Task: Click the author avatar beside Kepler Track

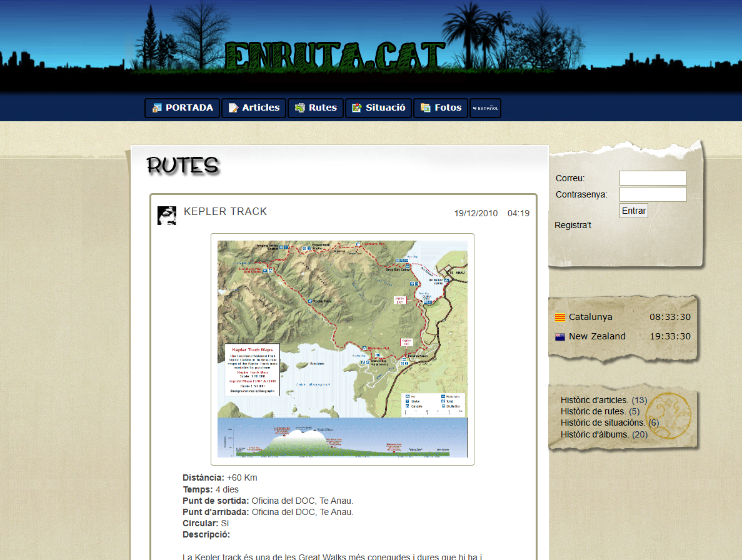Action: coord(166,216)
